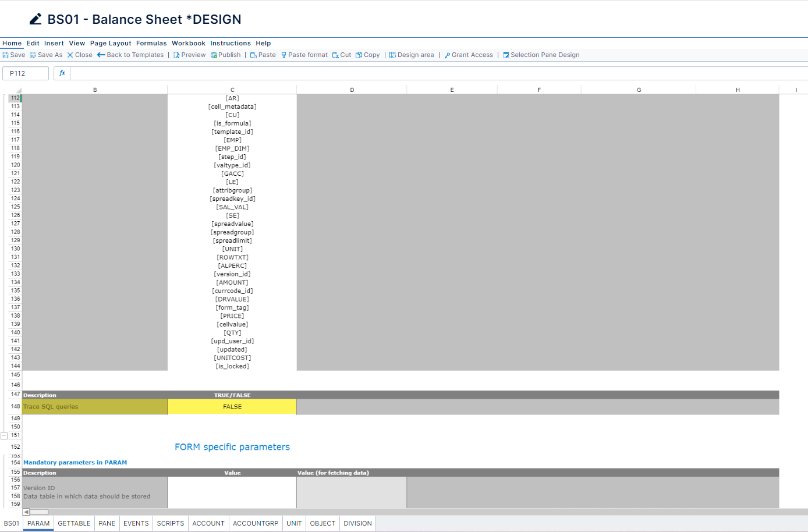
Task: Open the Workbook menu
Action: click(188, 42)
